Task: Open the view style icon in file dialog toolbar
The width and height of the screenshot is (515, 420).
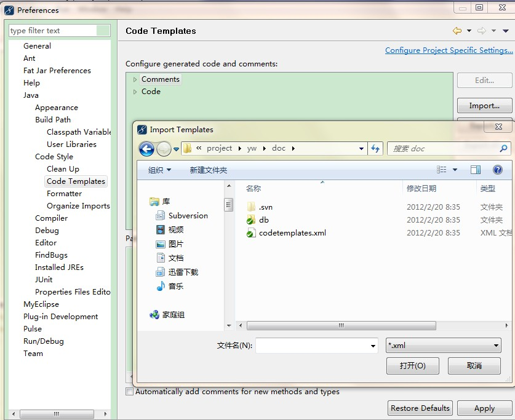Action: [441, 170]
